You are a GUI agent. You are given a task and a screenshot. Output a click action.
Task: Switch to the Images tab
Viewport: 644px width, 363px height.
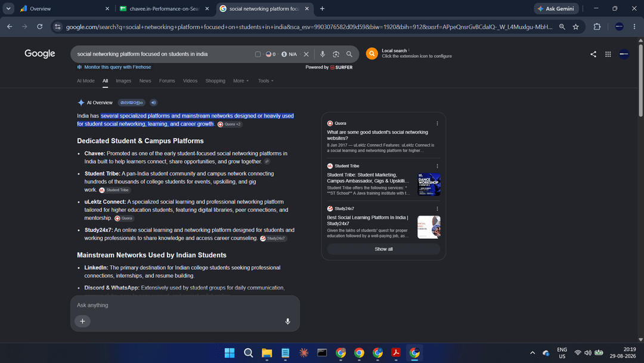[123, 81]
